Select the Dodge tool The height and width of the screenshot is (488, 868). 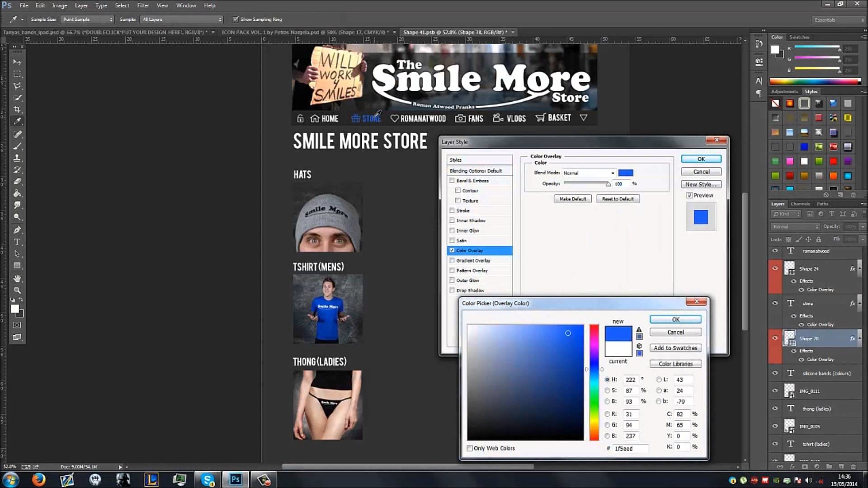17,217
